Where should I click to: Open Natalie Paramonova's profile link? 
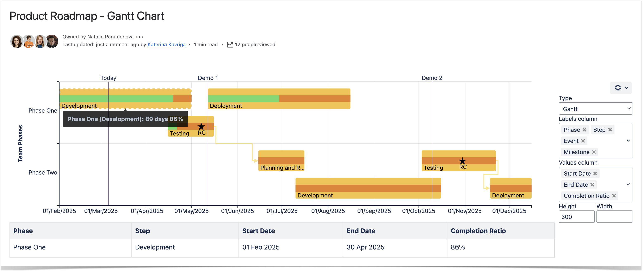(x=110, y=37)
